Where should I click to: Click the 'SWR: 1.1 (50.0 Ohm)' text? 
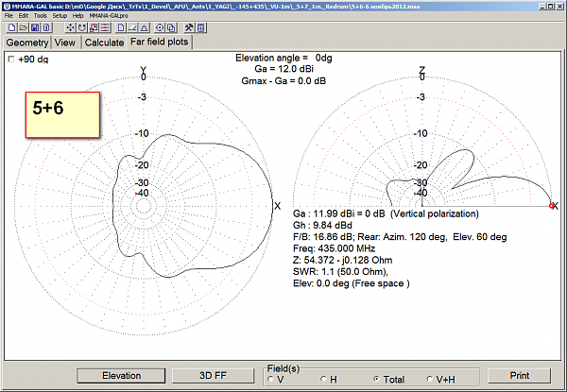coord(340,272)
